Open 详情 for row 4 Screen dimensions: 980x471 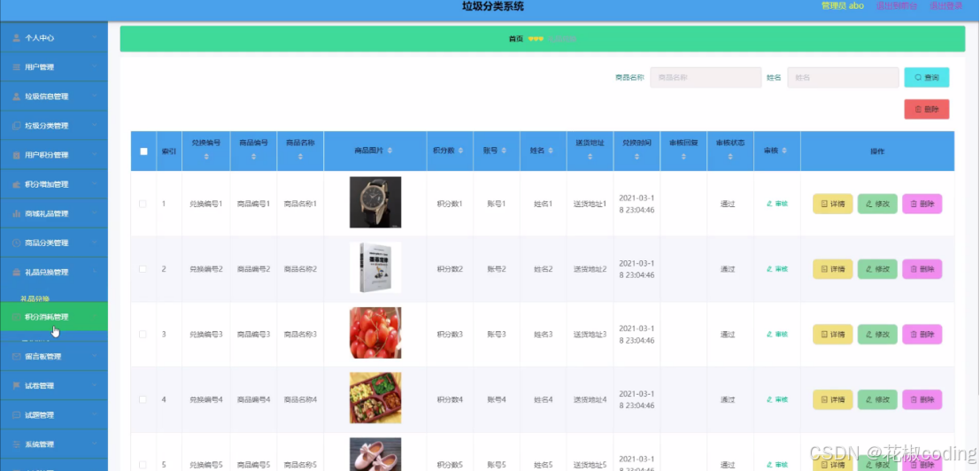[832, 400]
